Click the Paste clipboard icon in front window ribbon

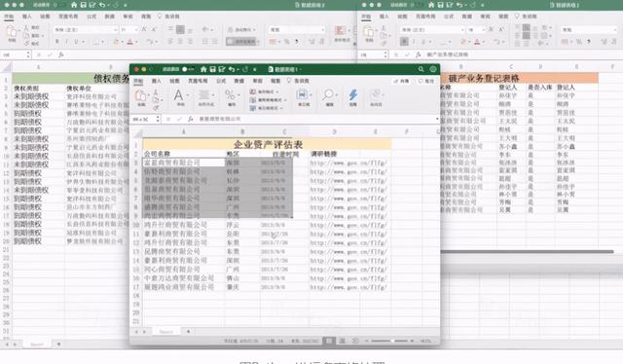click(140, 95)
